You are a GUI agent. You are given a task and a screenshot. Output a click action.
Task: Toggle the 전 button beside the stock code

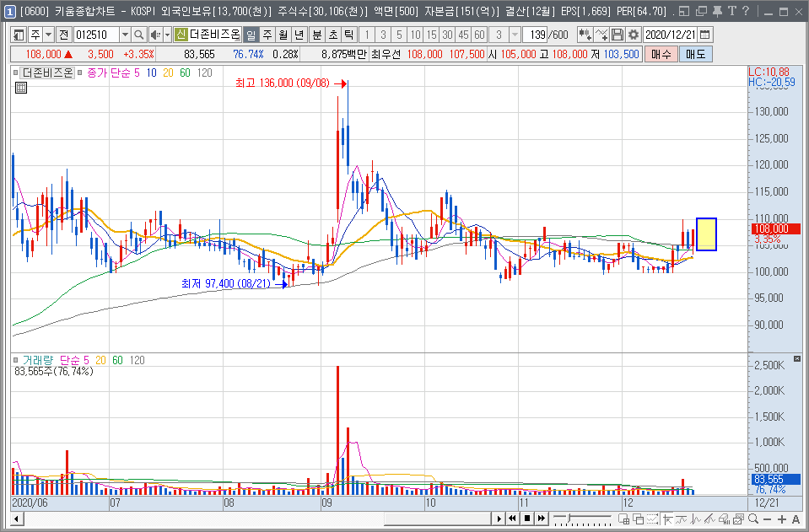[x=63, y=35]
